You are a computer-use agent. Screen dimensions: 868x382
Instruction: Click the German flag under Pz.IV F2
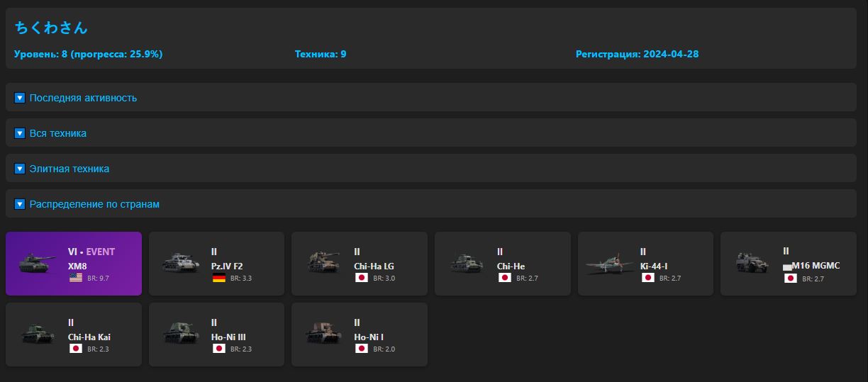(x=219, y=278)
